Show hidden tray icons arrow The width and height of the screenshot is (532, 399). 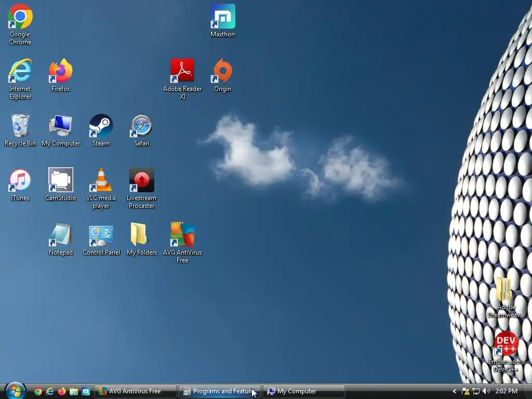click(x=455, y=391)
